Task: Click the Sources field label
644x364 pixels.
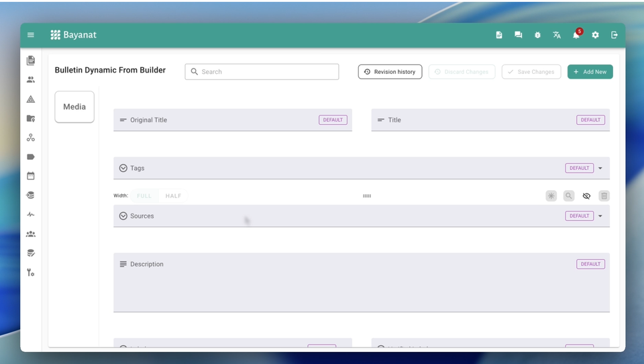Action: pos(142,216)
